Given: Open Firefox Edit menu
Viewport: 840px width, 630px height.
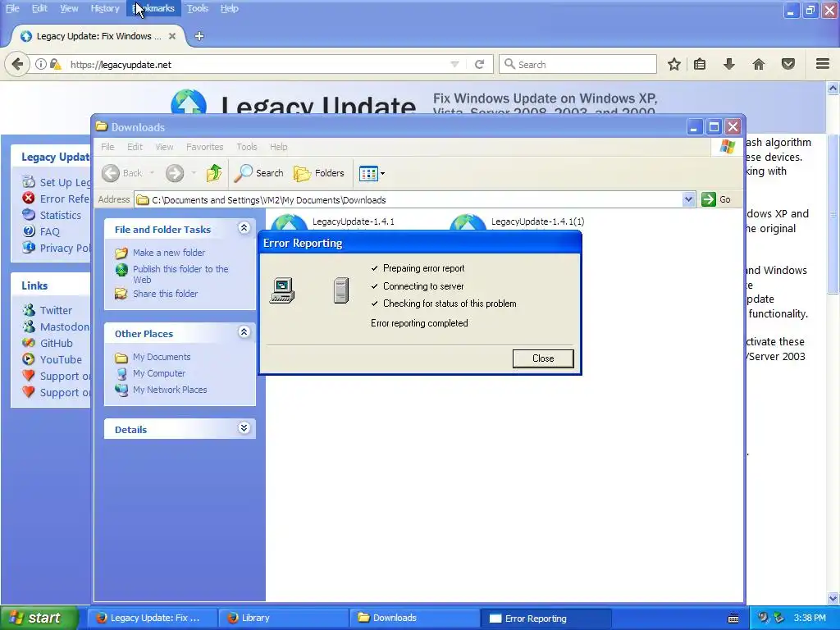Looking at the screenshot, I should (39, 8).
